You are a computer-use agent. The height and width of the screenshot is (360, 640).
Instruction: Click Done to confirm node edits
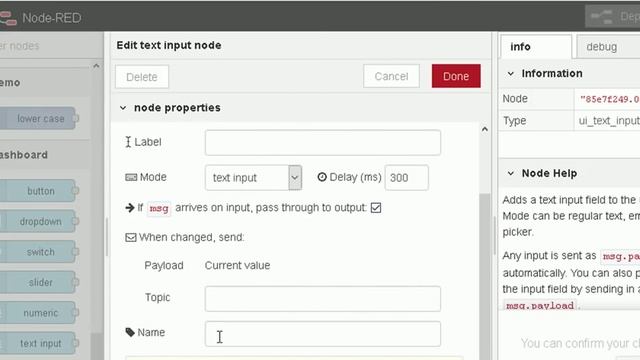click(x=456, y=76)
